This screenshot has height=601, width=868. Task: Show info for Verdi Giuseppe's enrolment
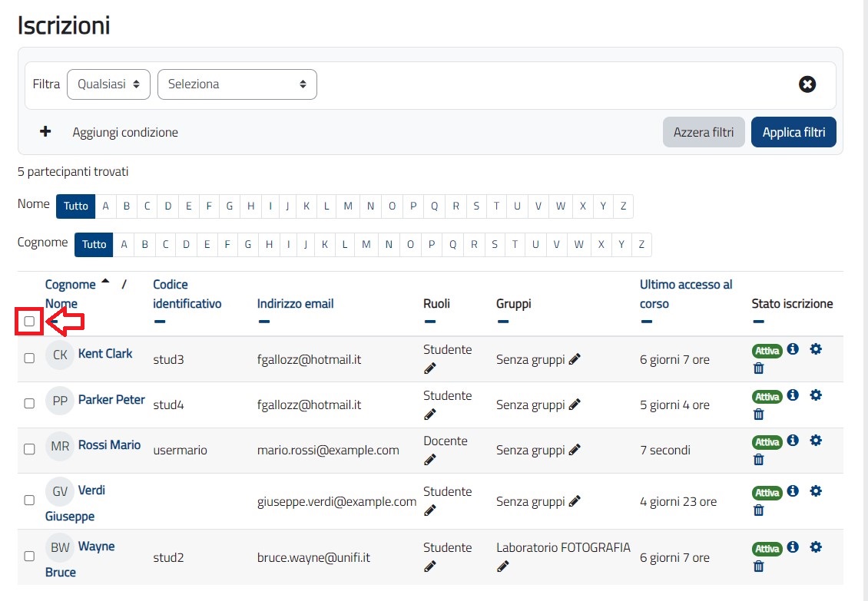[793, 491]
